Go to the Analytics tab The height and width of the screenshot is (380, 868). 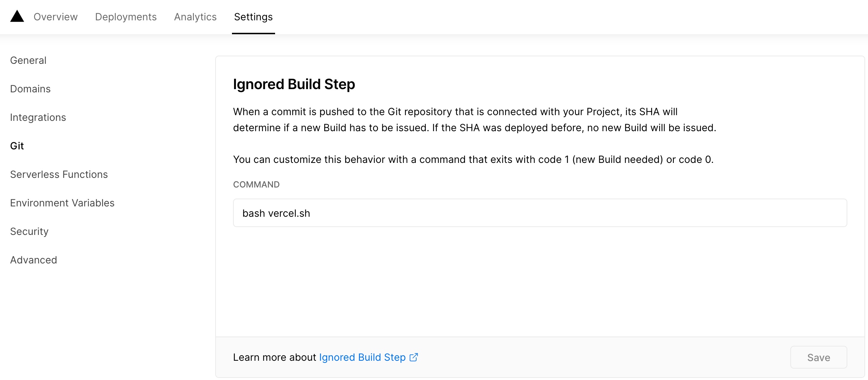click(x=195, y=17)
